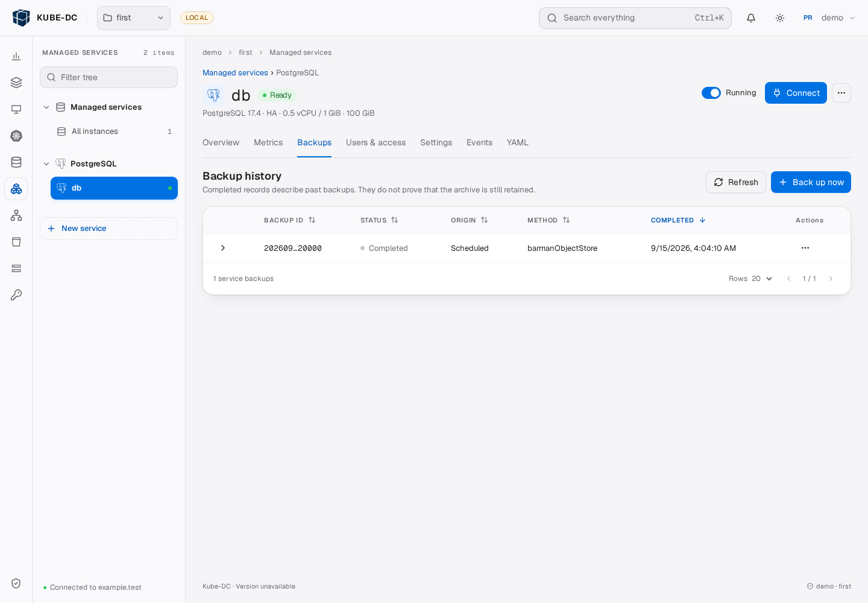Collapse the Managed services tree group
This screenshot has width=868, height=603.
point(46,107)
